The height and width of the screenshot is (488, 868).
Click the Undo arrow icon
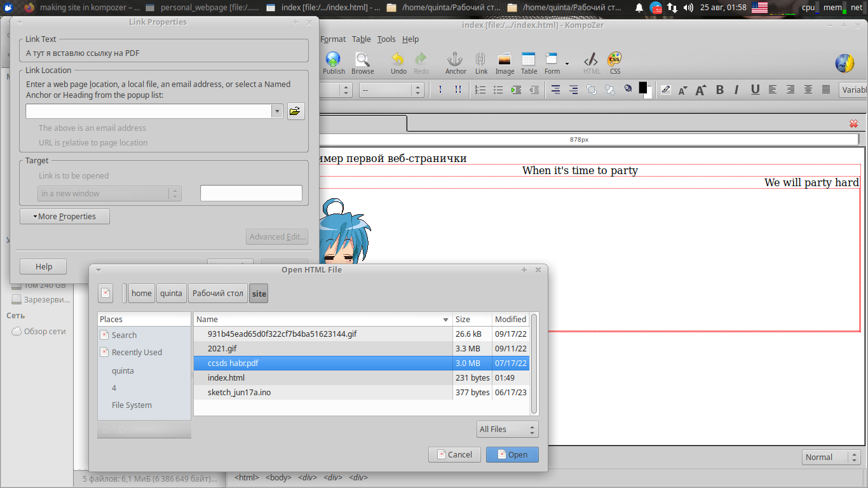pos(398,62)
